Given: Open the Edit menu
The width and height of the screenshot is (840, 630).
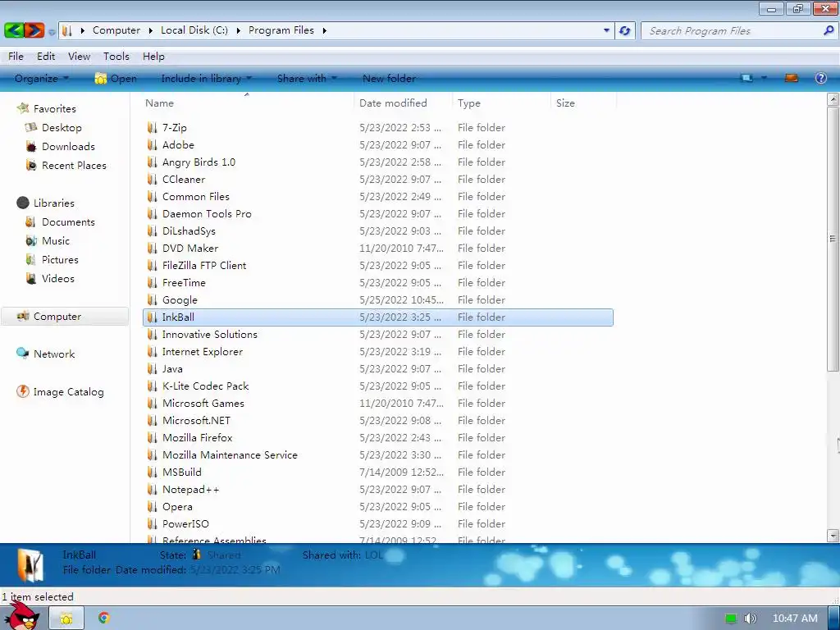Looking at the screenshot, I should [46, 57].
